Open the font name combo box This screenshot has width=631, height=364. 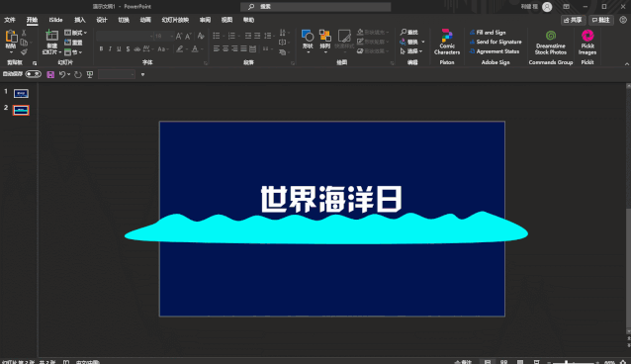(x=125, y=37)
